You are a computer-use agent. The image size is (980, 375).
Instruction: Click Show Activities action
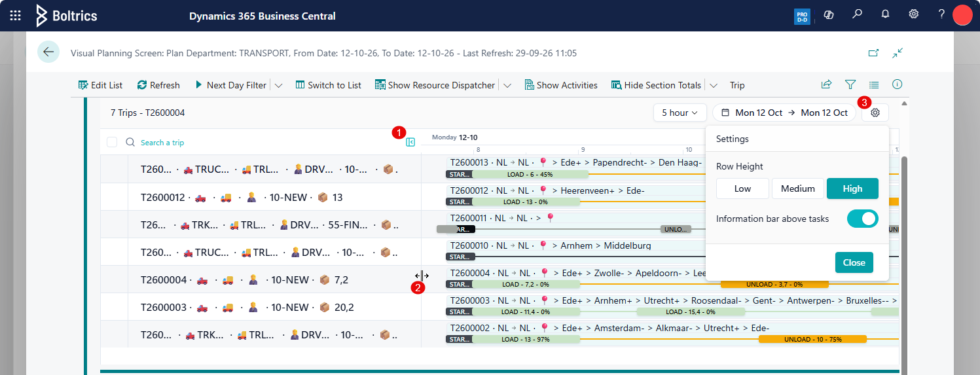pyautogui.click(x=561, y=85)
